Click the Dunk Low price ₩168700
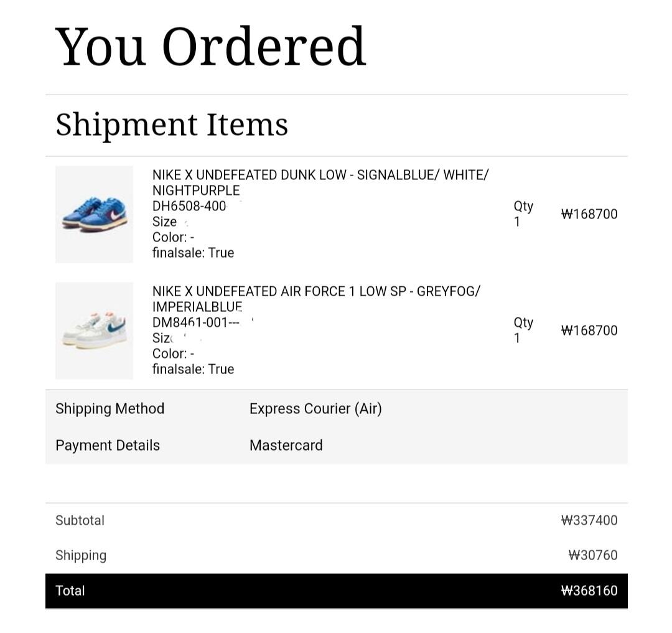The width and height of the screenshot is (672, 633). pos(589,214)
